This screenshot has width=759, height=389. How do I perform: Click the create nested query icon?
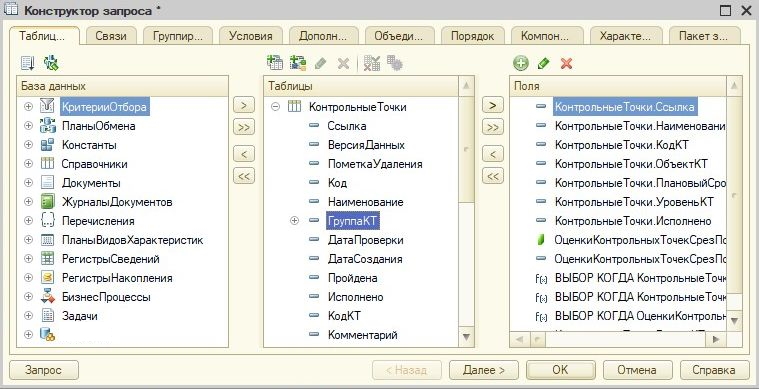298,63
